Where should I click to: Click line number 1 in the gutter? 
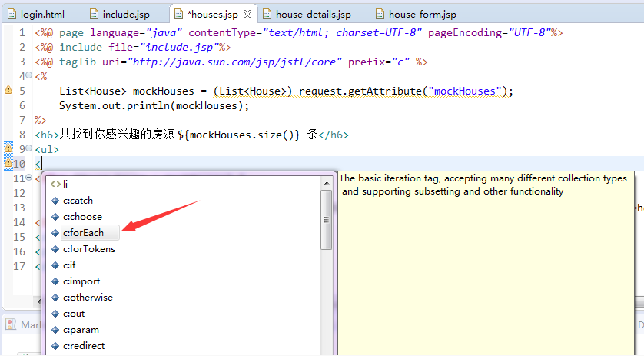pyautogui.click(x=22, y=32)
